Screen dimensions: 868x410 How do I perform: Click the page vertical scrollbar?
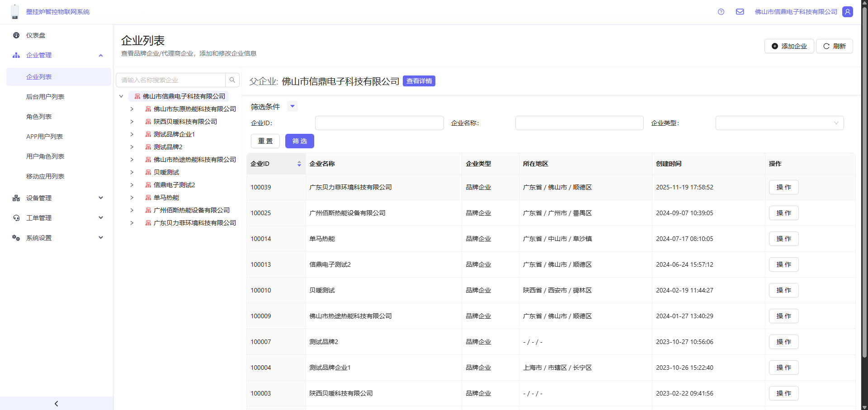coord(864,181)
